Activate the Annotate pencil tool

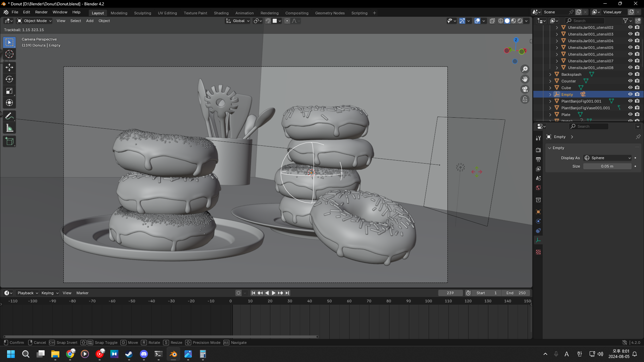click(x=9, y=116)
